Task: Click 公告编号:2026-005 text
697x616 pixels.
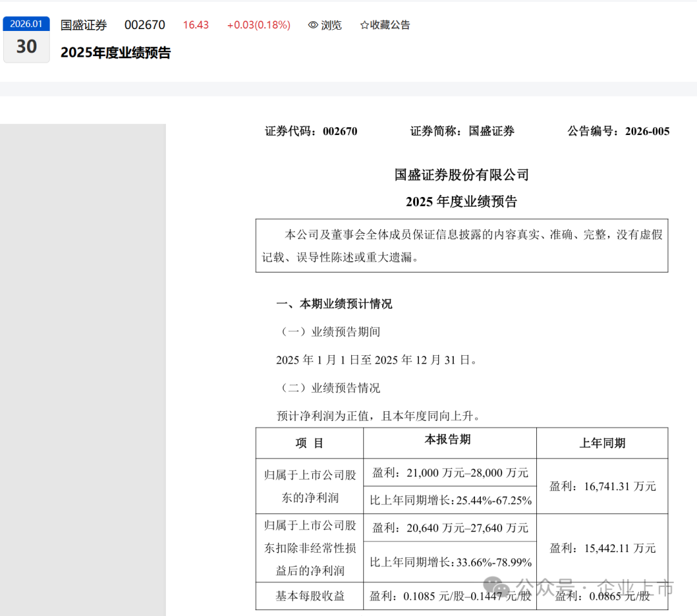Action: point(618,131)
